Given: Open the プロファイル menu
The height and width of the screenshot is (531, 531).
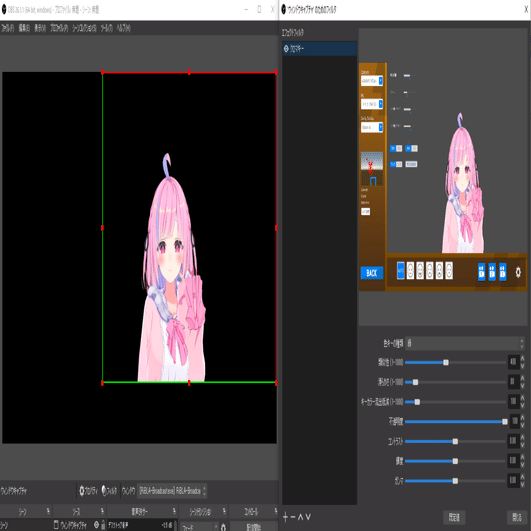Looking at the screenshot, I should coord(59,28).
